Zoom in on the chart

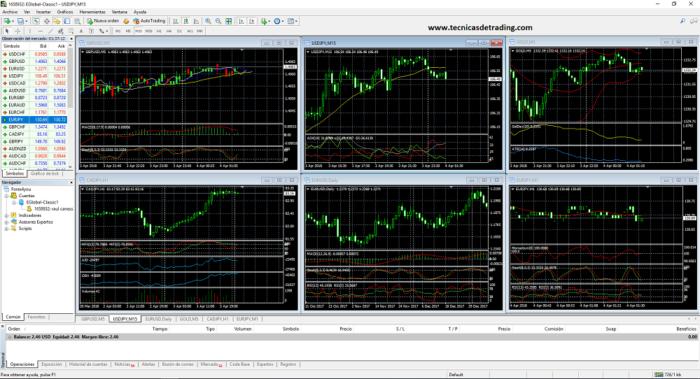tap(208, 21)
